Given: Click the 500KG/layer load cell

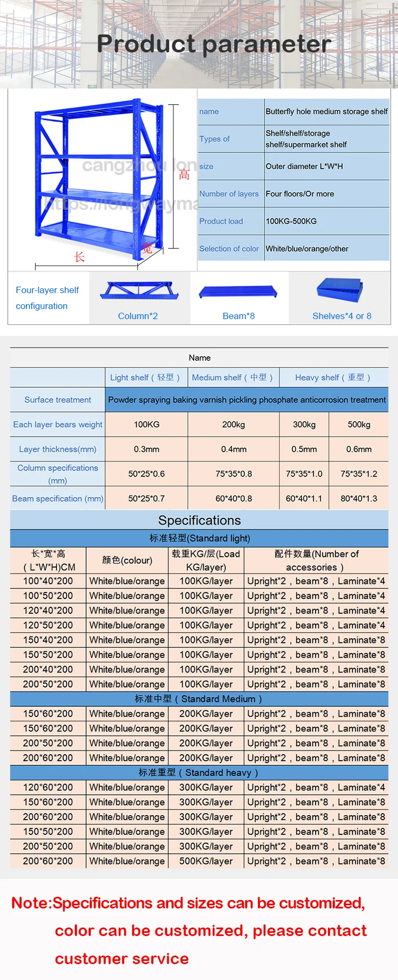Looking at the screenshot, I should (206, 861).
